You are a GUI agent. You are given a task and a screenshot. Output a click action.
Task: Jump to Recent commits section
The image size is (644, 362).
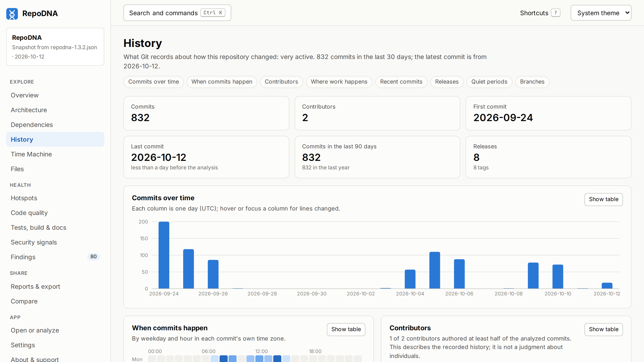pos(401,82)
